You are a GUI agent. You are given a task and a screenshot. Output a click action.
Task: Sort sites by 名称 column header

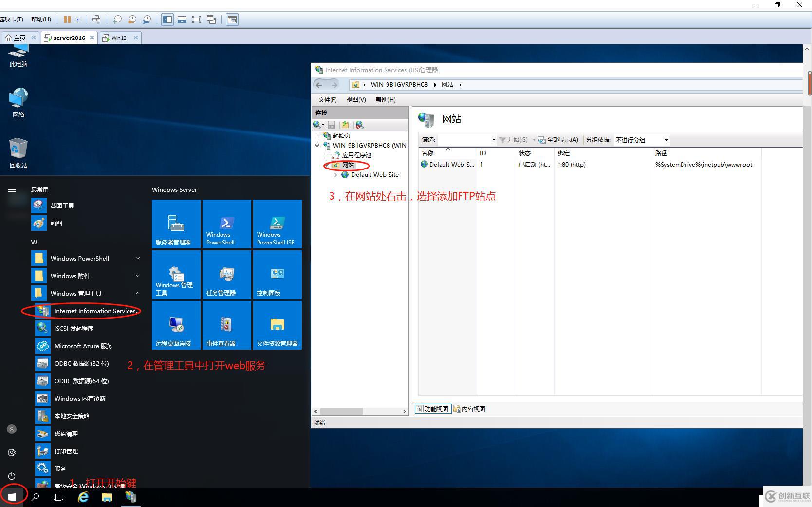click(447, 153)
